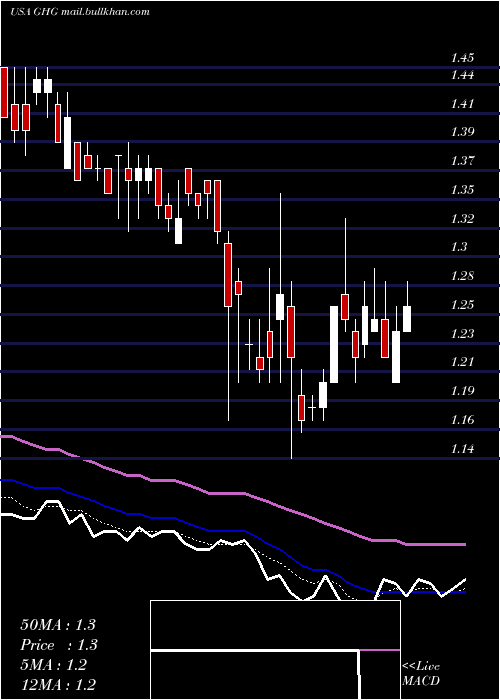Image resolution: width=500 pixels, height=700 pixels.
Task: Click the 1.41 price axis label
Action: 462,104
